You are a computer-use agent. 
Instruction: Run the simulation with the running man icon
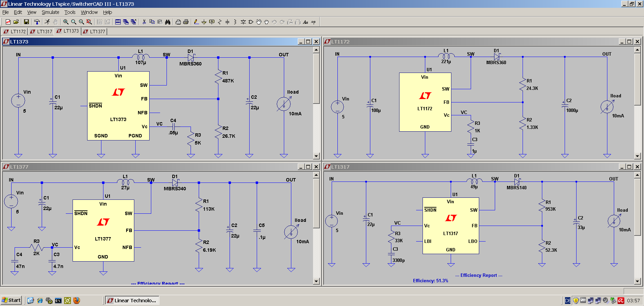pyautogui.click(x=47, y=22)
